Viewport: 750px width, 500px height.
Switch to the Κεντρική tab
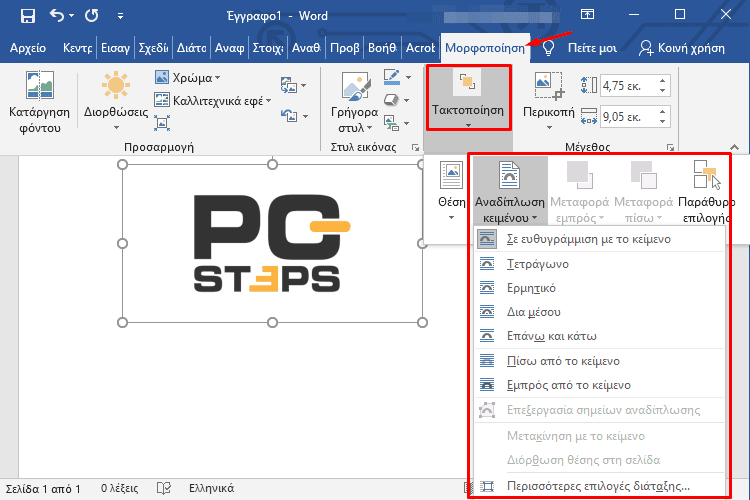click(x=77, y=48)
